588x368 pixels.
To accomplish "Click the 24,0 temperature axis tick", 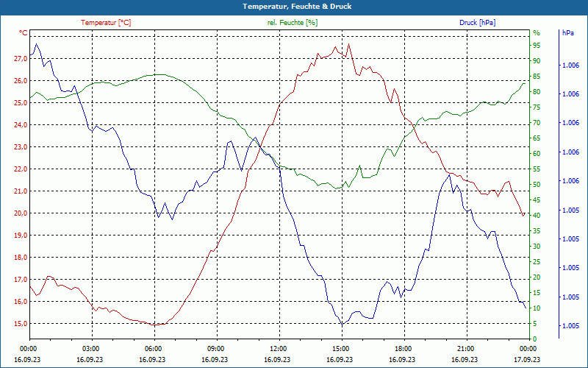I will point(21,124).
